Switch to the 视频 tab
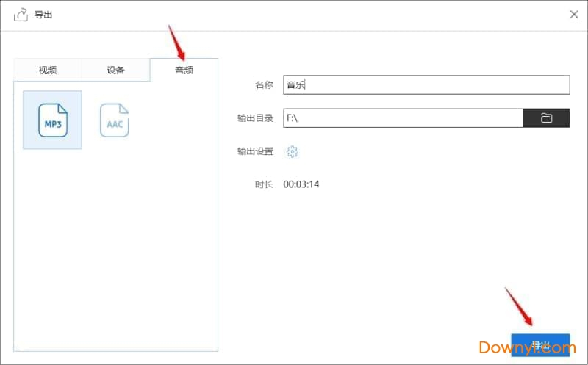This screenshot has height=365, width=588. pyautogui.click(x=48, y=71)
